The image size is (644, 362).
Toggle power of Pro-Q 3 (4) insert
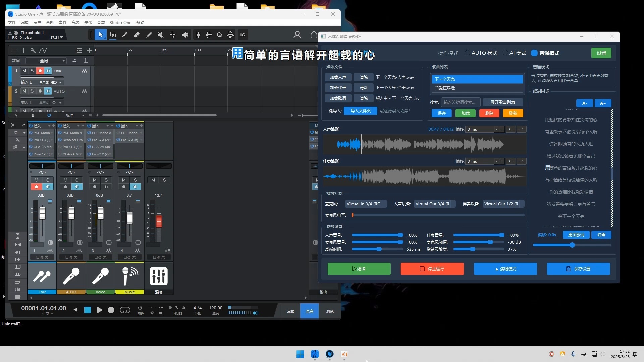[60, 147]
